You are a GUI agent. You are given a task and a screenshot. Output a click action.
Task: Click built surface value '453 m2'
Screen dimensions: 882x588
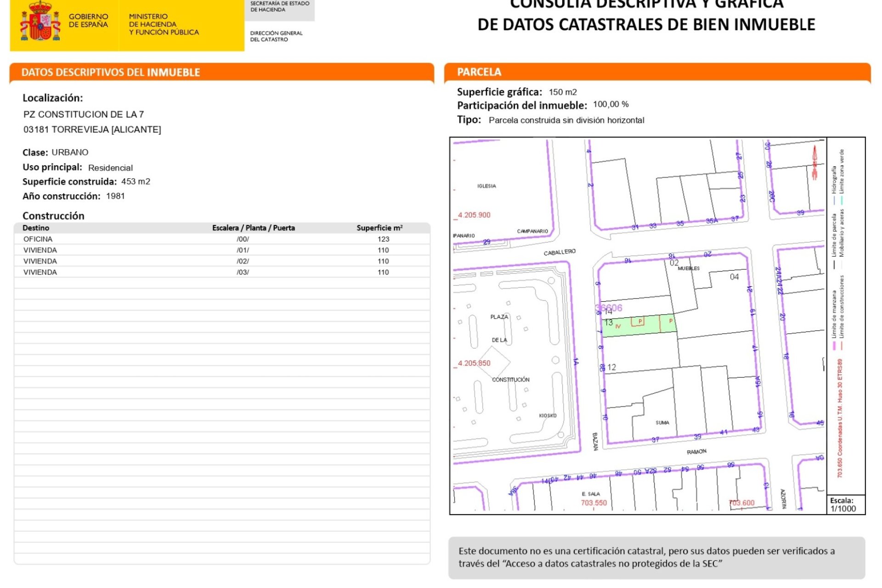point(136,181)
